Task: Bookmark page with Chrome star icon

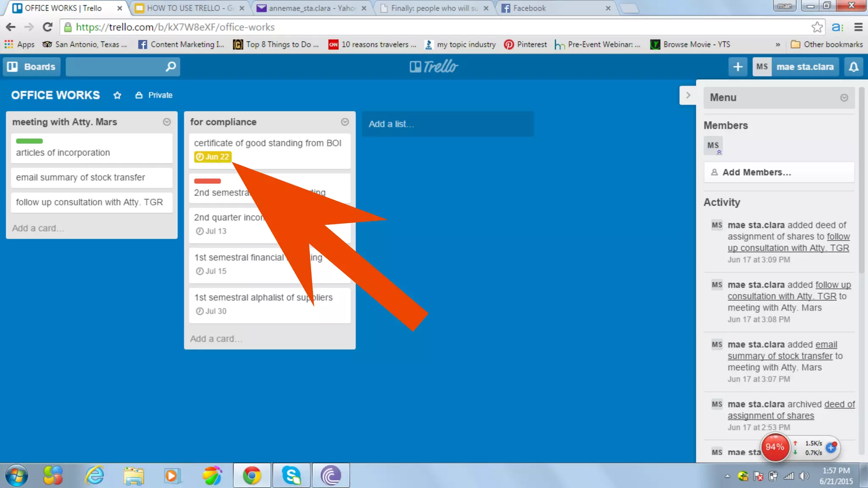Action: click(817, 27)
